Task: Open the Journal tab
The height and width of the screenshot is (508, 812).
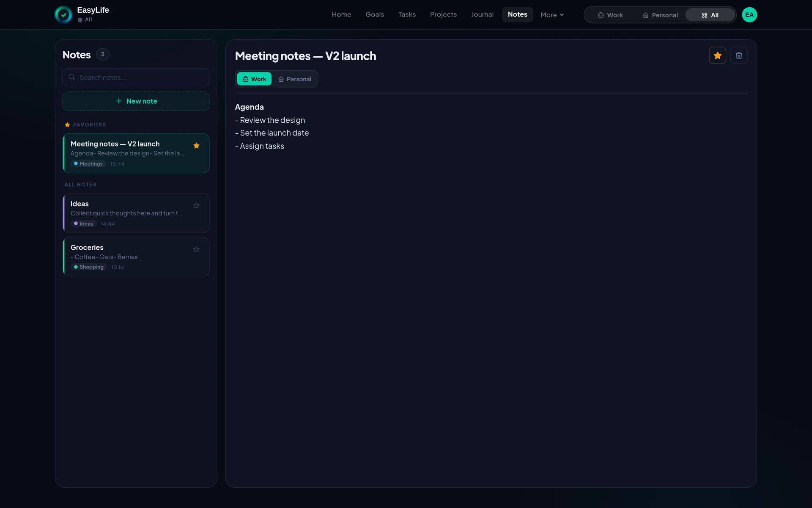Action: point(482,15)
